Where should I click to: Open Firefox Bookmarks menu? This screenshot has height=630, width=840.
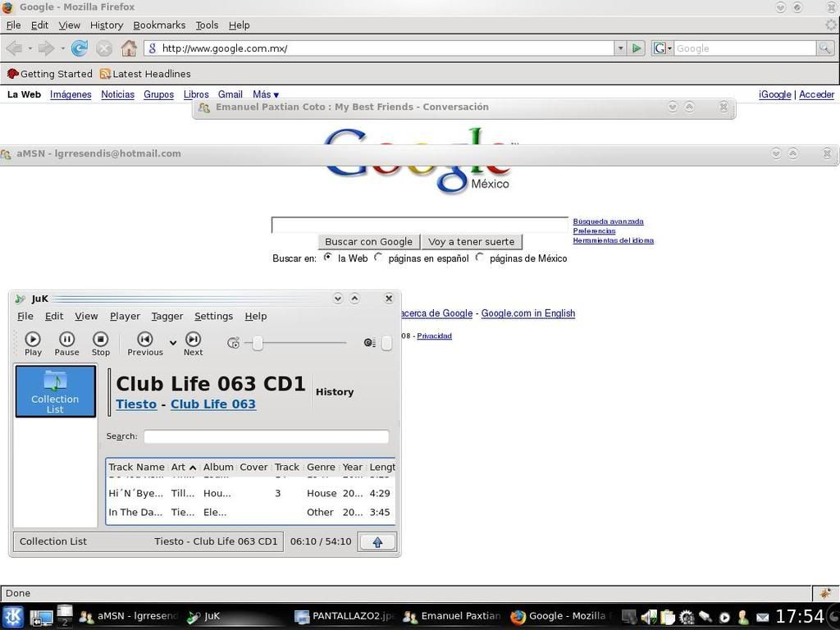click(x=159, y=25)
